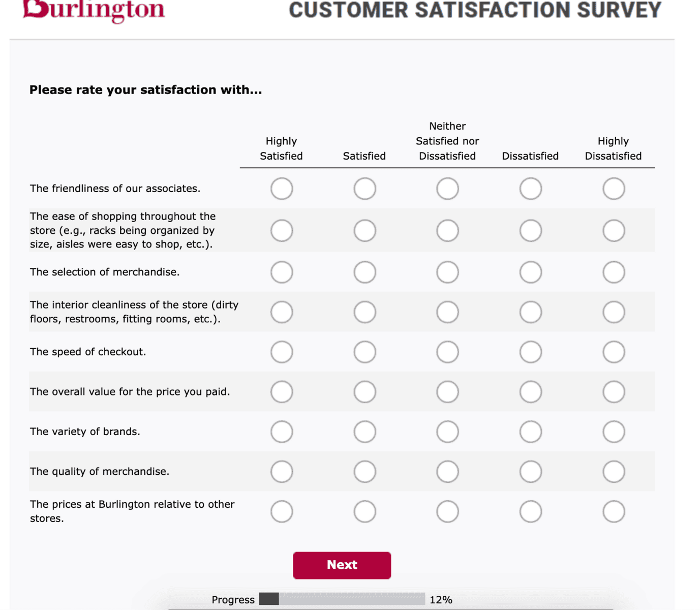The width and height of the screenshot is (700, 610).
Task: Rate associates' friendliness as Highly Satisfied
Action: coord(282,189)
